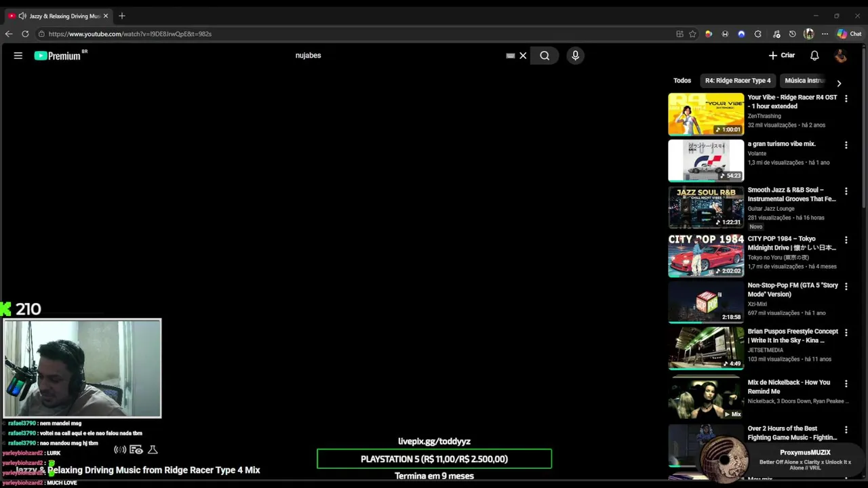Click PLAYSTATION 5 donation goal bar
The image size is (868, 488).
coord(434,459)
